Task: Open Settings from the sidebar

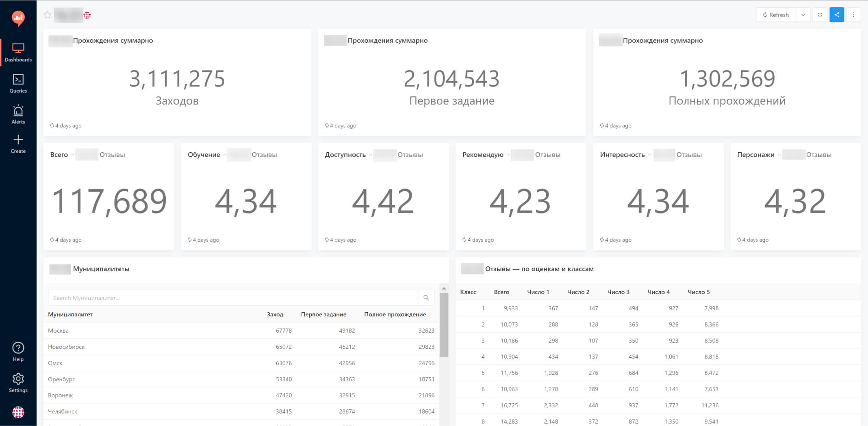Action: (18, 383)
